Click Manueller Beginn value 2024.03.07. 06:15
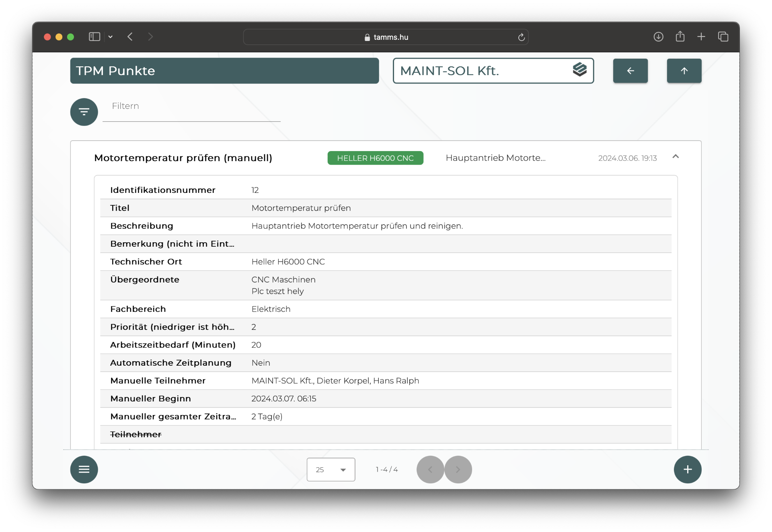This screenshot has height=532, width=772. (x=283, y=399)
